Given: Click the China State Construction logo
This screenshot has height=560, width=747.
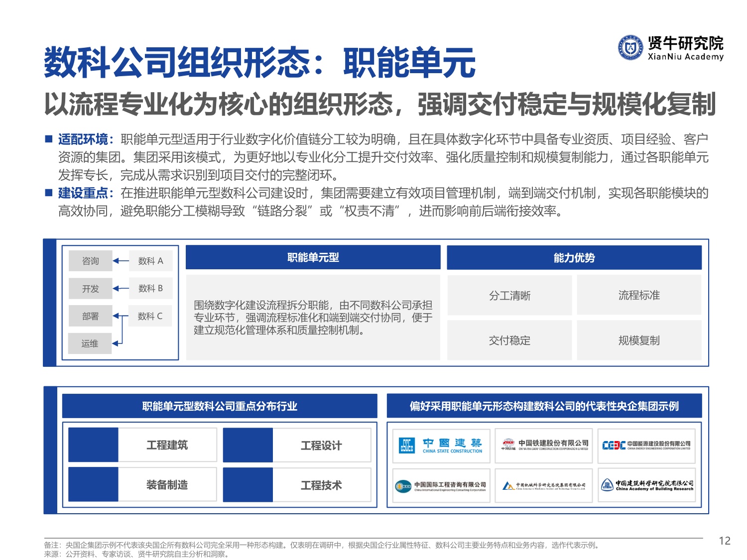Looking at the screenshot, I should tap(441, 446).
